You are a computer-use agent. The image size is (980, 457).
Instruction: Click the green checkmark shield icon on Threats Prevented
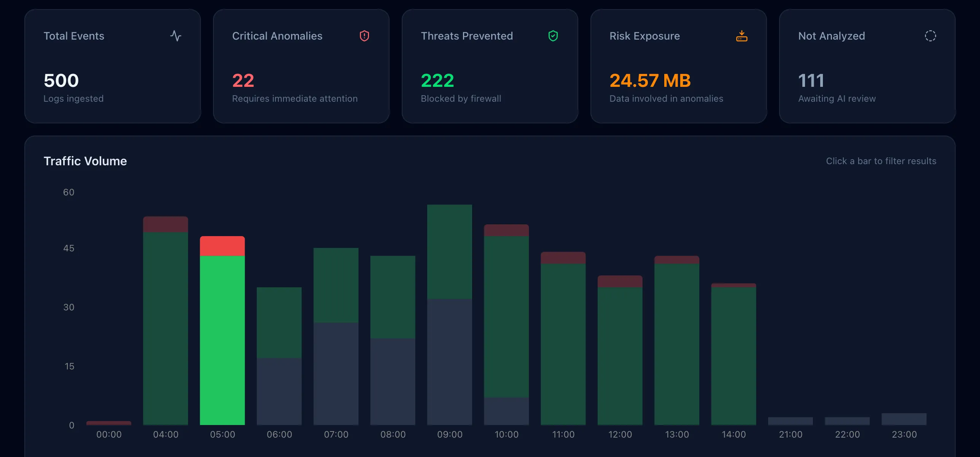tap(553, 36)
